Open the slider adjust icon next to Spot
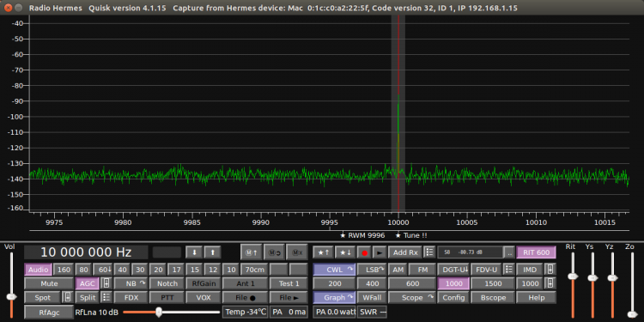644x322 pixels. click(x=67, y=298)
